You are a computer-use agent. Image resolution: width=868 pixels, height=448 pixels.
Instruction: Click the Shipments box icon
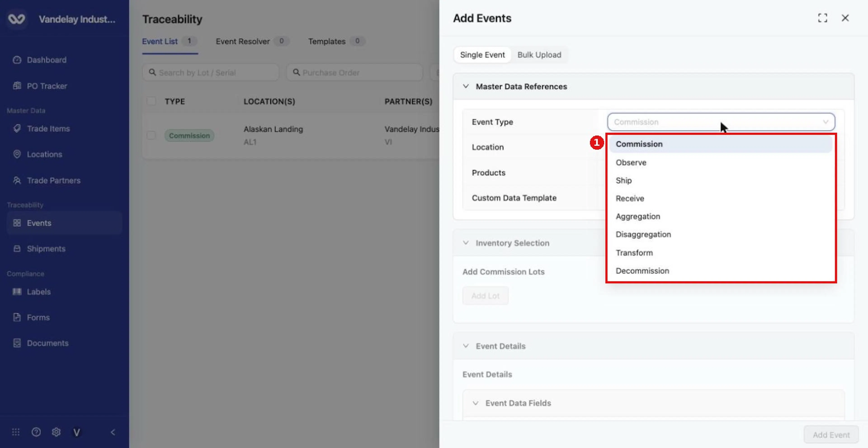point(17,249)
